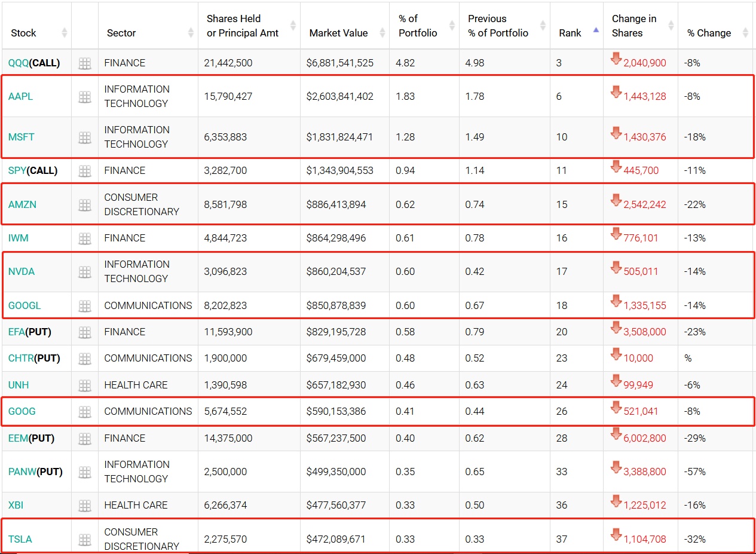This screenshot has height=554, width=756.
Task: Open the grid icon in the AAPL row
Action: click(x=85, y=97)
